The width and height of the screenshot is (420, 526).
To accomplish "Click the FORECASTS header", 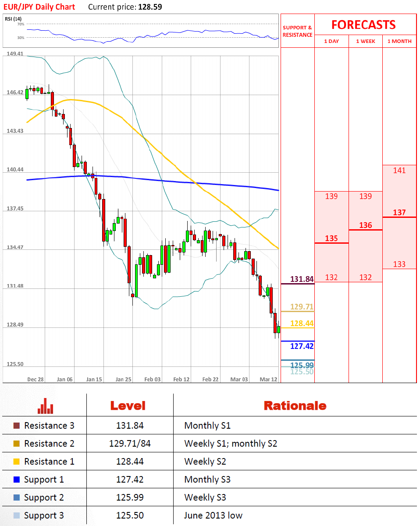I will (x=363, y=25).
